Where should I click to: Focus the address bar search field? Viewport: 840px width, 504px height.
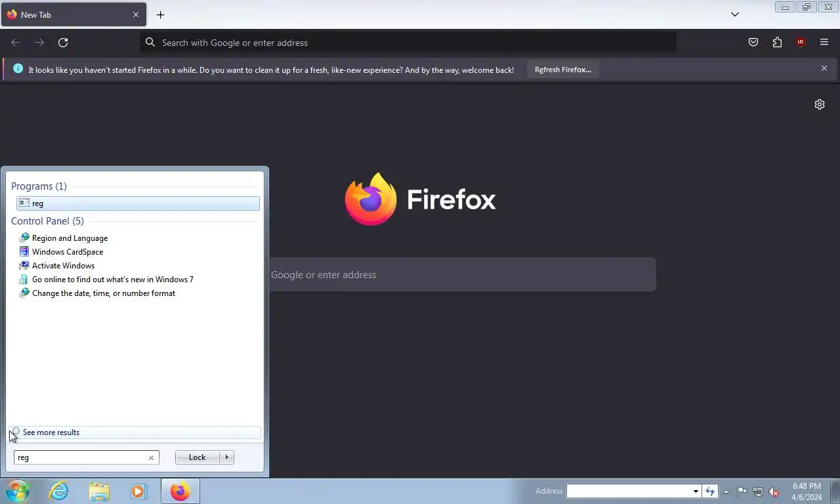[x=408, y=43]
